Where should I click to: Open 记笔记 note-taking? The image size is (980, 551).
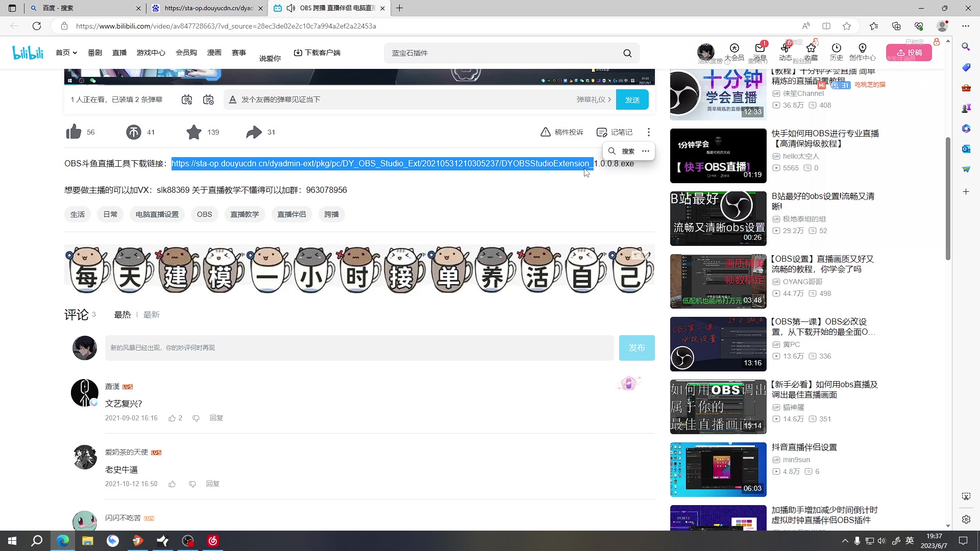tap(615, 132)
